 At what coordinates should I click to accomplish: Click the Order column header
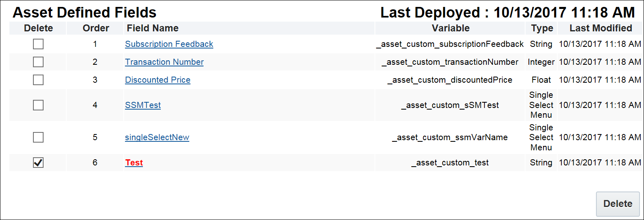96,28
